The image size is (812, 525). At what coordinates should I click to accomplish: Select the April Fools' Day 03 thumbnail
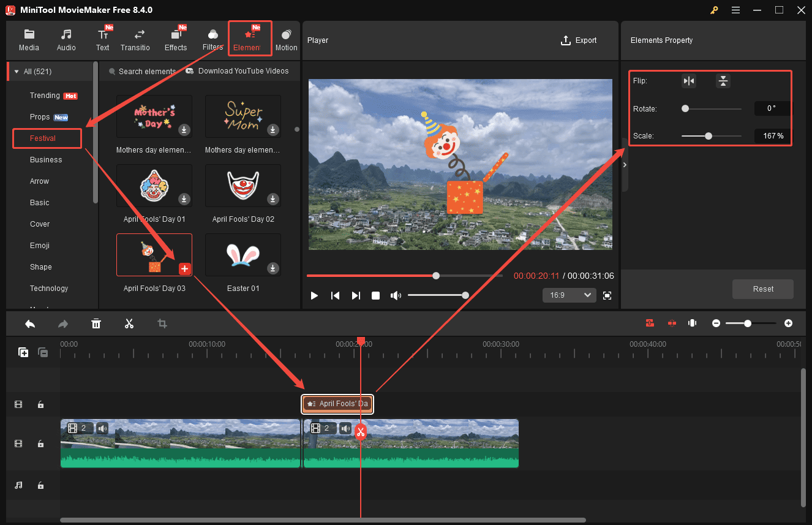(154, 254)
